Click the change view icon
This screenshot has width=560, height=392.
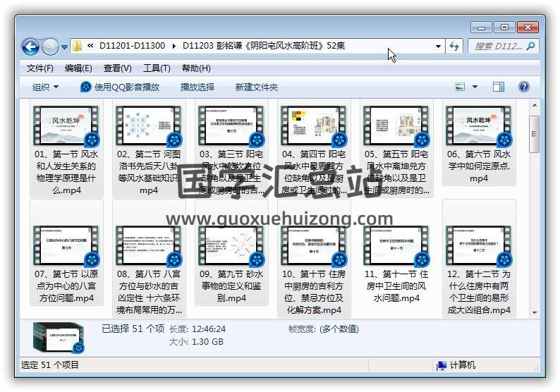[x=460, y=87]
